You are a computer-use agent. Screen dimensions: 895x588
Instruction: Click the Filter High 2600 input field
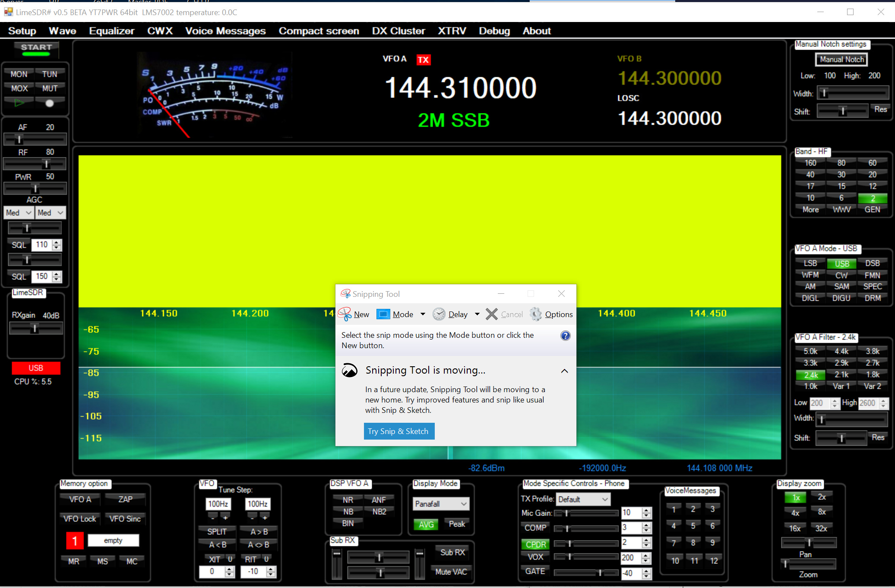click(868, 403)
